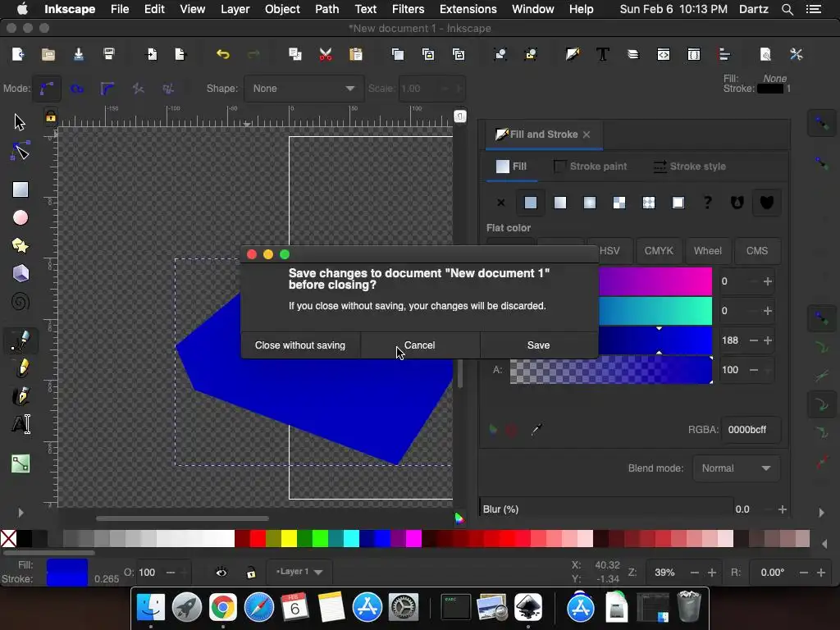Select Flat color paint option
840x630 pixels.
point(531,203)
